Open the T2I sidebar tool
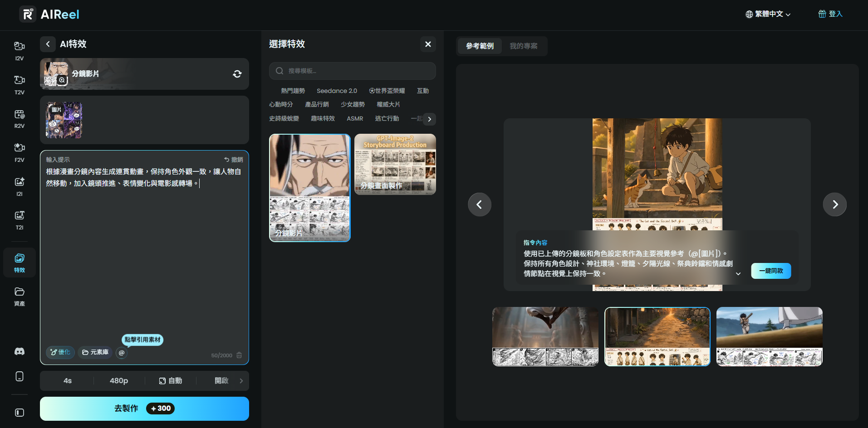 pyautogui.click(x=19, y=220)
